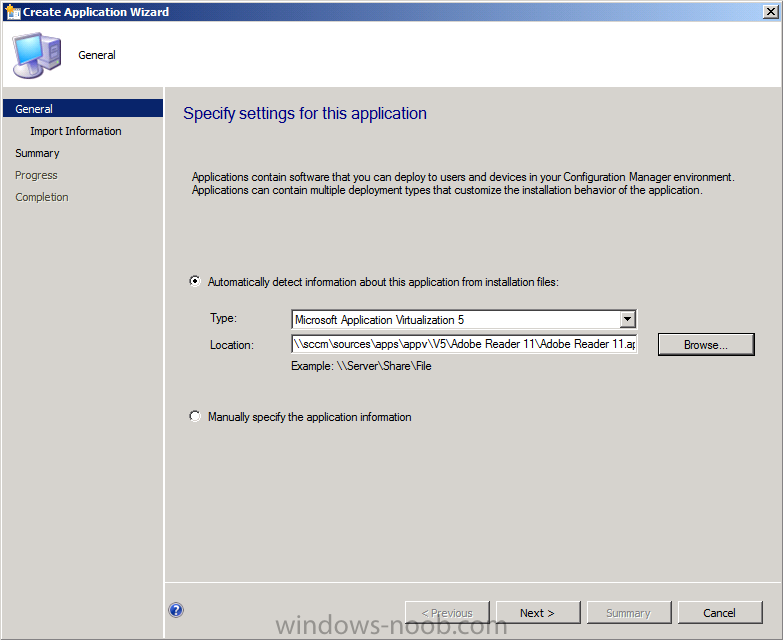The width and height of the screenshot is (783, 640).
Task: Click the help question mark icon
Action: (x=176, y=610)
